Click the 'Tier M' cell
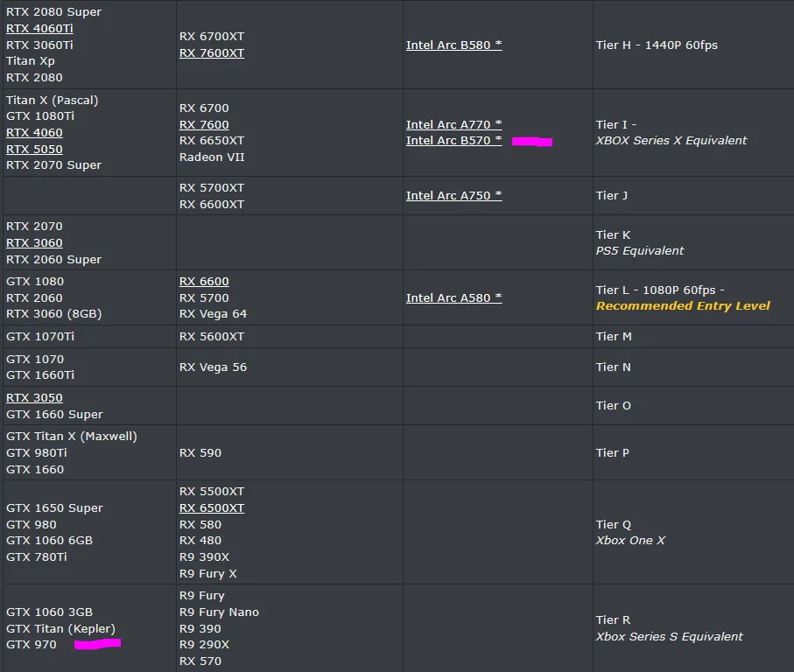The width and height of the screenshot is (794, 672). click(614, 337)
